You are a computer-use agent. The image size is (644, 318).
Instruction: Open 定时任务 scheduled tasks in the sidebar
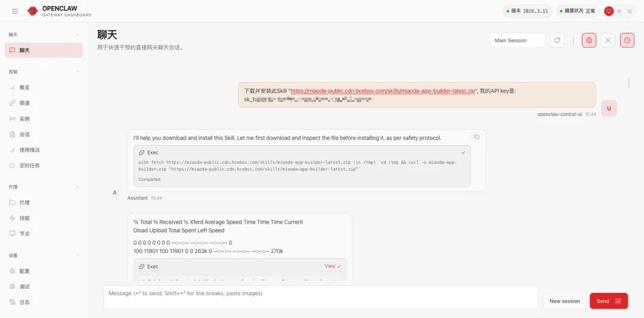(29, 165)
